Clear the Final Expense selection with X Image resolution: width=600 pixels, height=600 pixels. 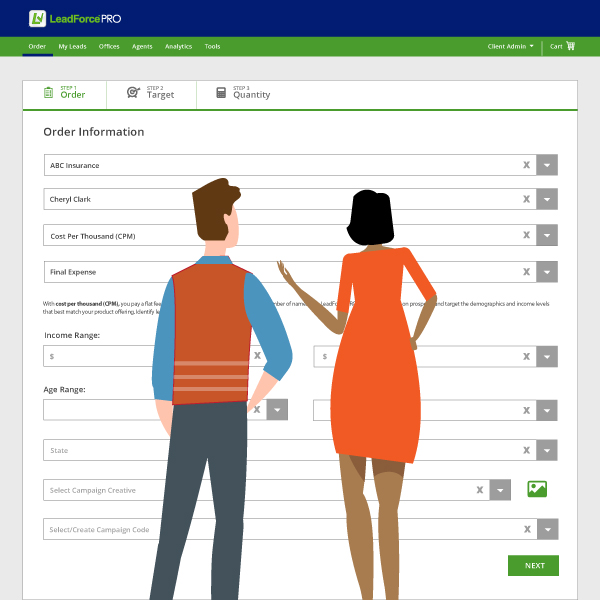pos(526,271)
